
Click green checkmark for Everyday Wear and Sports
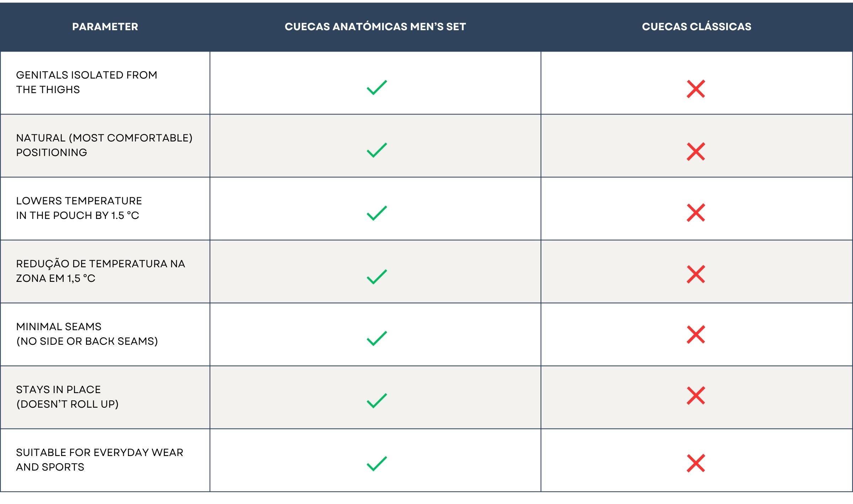(376, 463)
